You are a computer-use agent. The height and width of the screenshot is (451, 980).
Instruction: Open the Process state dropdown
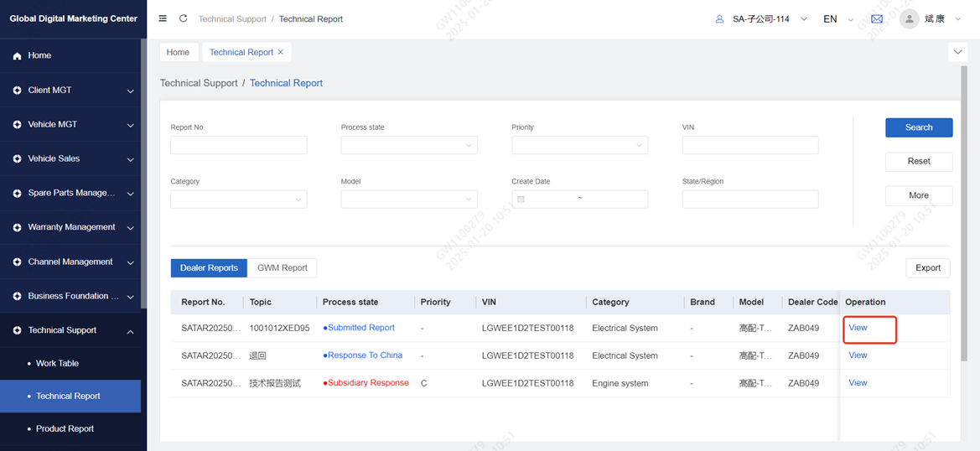click(x=408, y=145)
